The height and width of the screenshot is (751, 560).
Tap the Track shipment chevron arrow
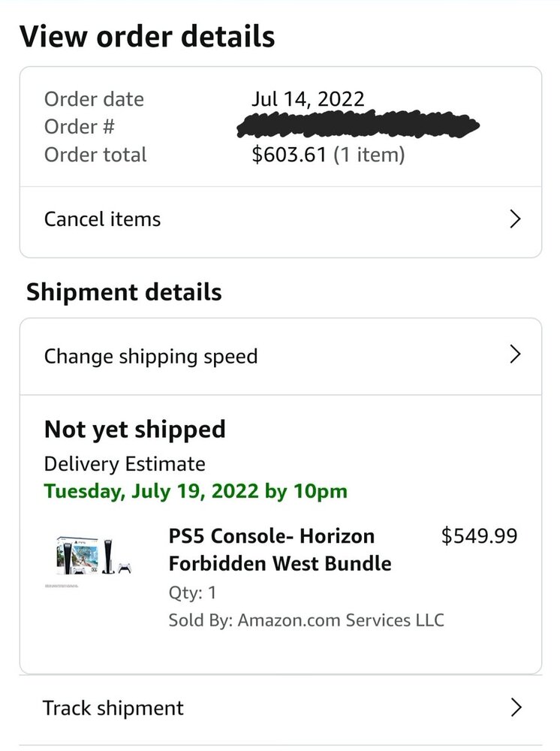coord(515,707)
